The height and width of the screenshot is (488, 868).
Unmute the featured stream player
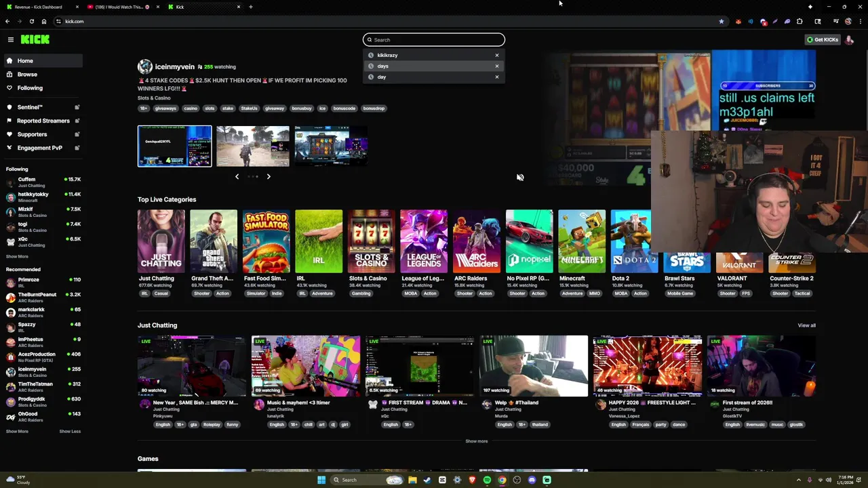point(520,178)
